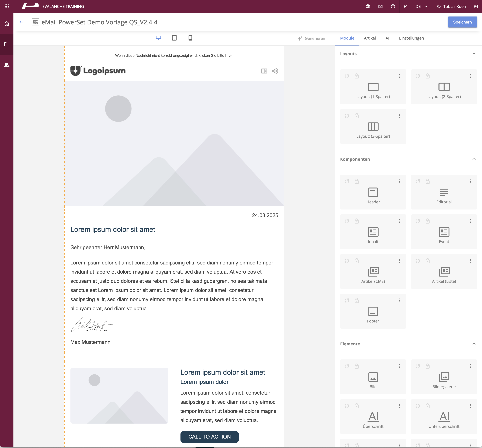482x448 pixels.
Task: Click the reader view icon in email header
Action: pyautogui.click(x=264, y=71)
